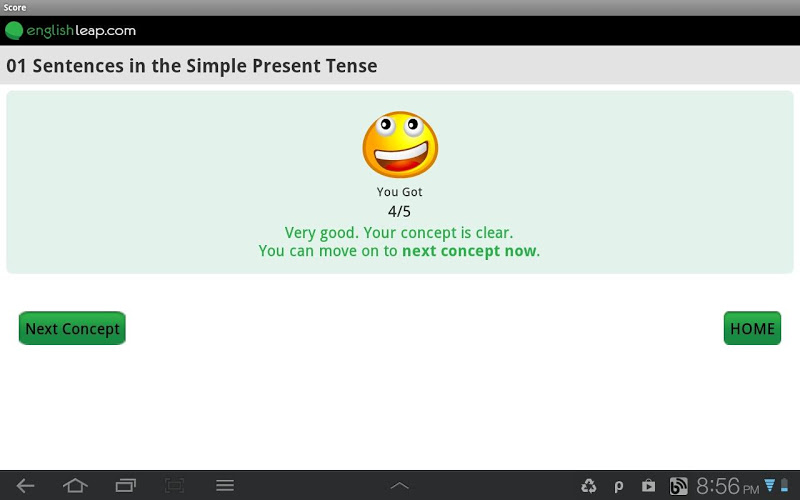Tap the screenshot capture icon
800x500 pixels.
174,485
